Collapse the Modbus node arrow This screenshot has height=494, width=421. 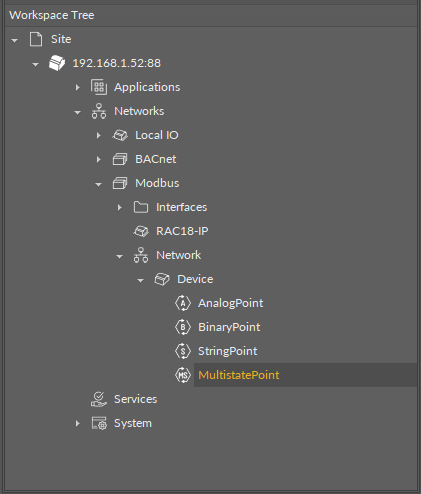[x=98, y=184]
